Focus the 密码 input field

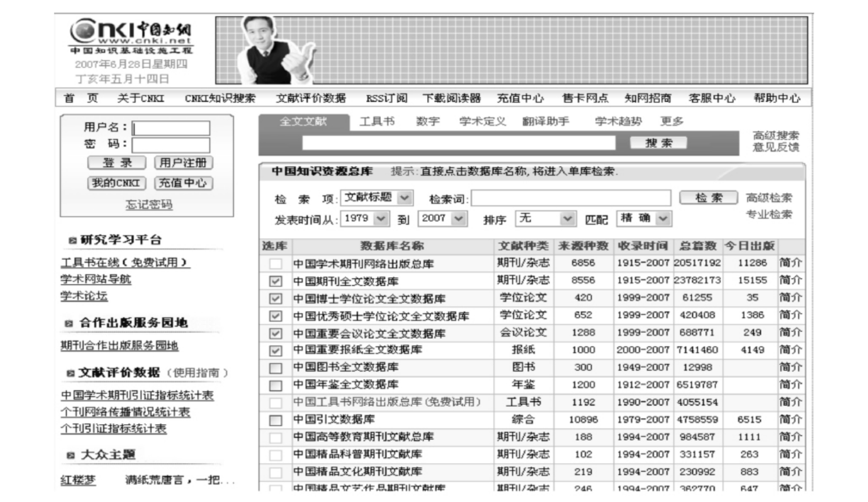click(x=171, y=145)
